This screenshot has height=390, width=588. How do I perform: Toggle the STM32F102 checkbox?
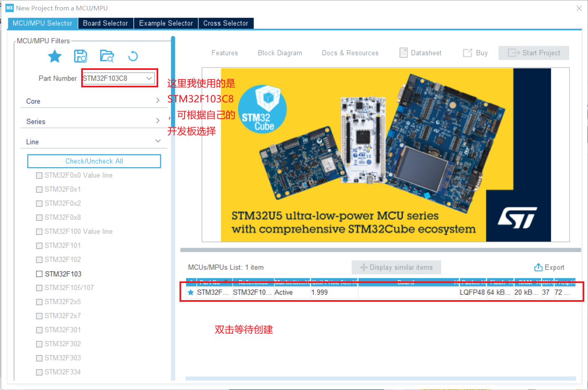39,260
